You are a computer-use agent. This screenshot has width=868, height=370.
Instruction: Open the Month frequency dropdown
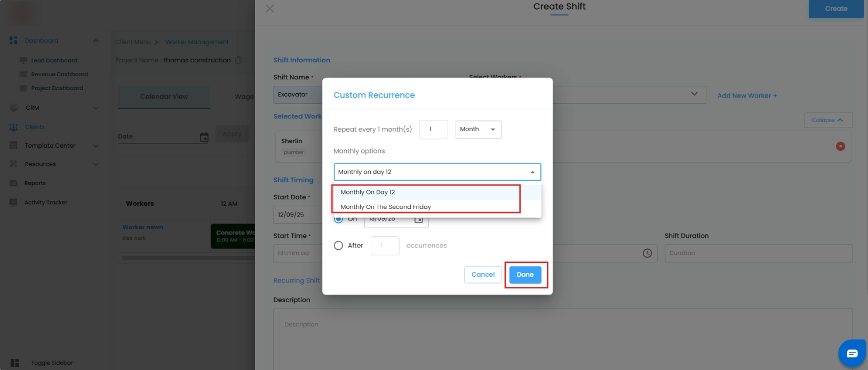click(478, 130)
